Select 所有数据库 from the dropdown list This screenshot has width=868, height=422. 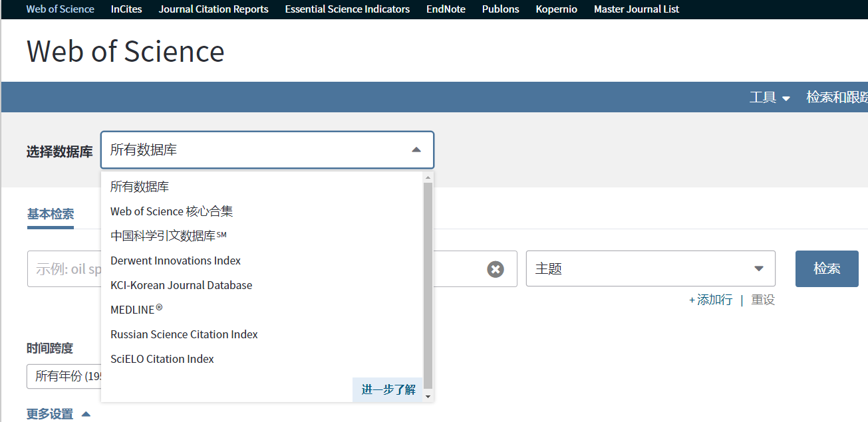click(262, 187)
